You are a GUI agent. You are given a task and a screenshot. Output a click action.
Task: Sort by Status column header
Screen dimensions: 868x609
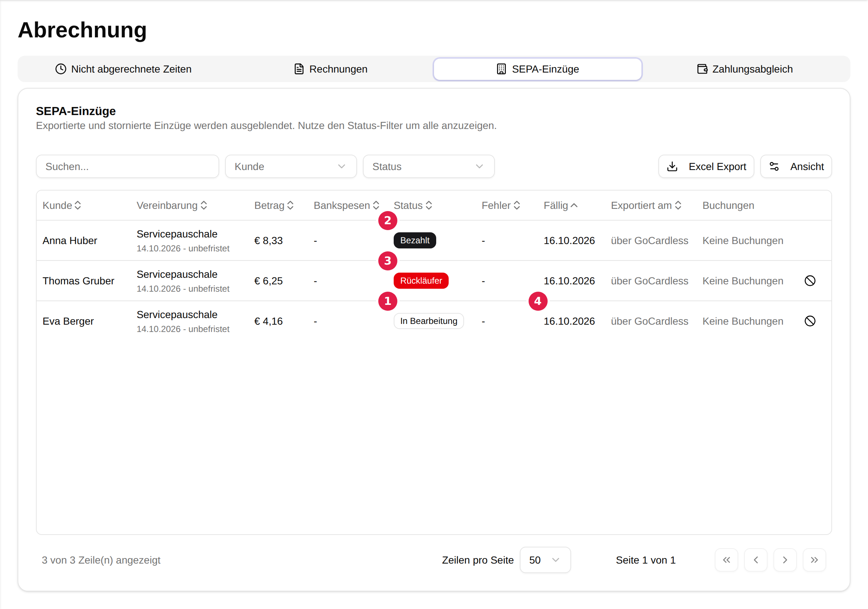[x=413, y=205]
